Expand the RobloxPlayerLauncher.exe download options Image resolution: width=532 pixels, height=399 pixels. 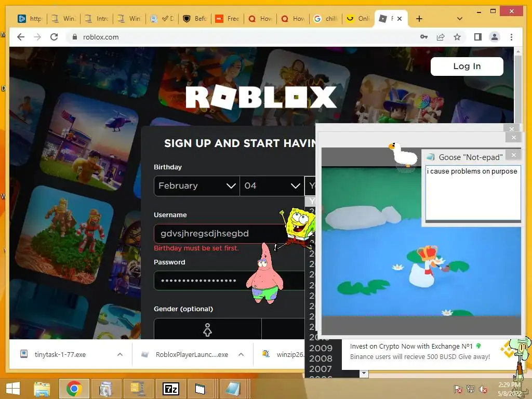pos(241,354)
